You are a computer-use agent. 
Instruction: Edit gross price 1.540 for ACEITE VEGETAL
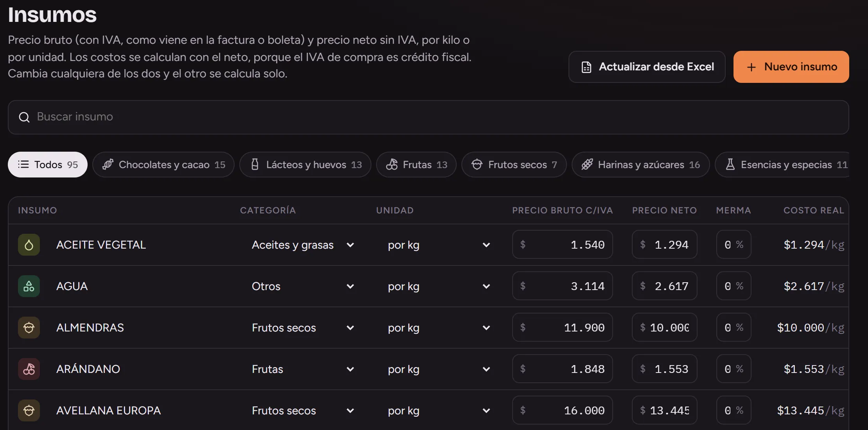(563, 245)
